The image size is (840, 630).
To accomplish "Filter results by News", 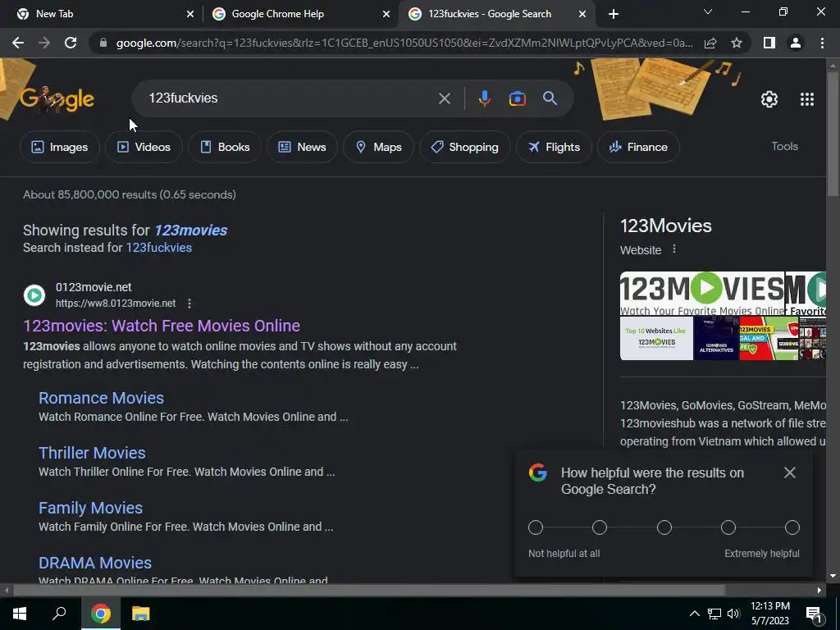I will point(302,147).
